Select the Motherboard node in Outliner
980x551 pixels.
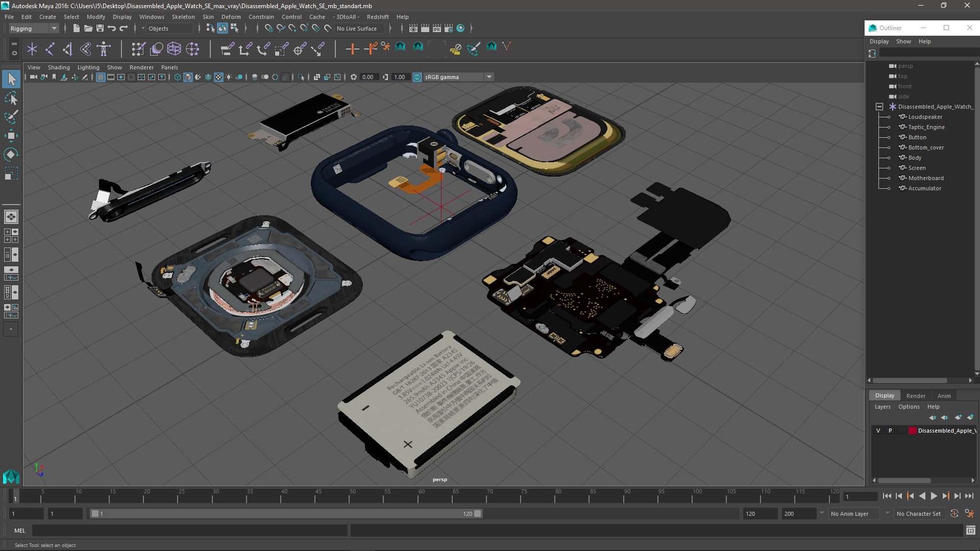click(926, 178)
